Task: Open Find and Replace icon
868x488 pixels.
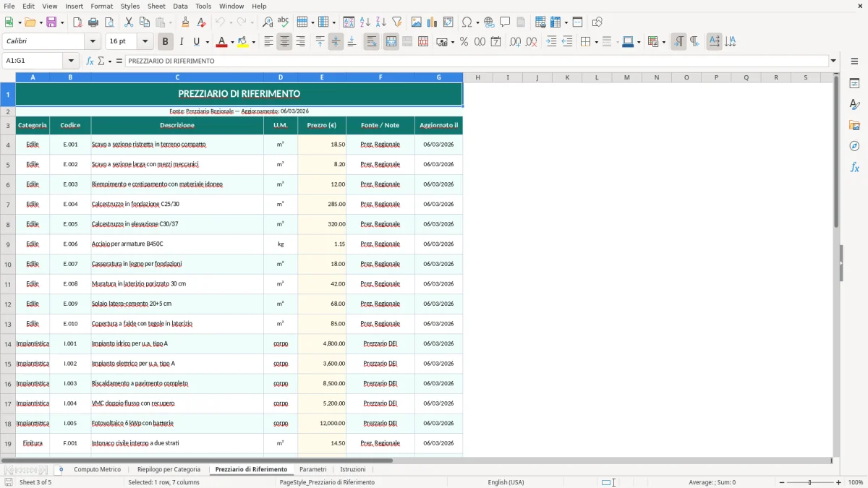Action: (268, 22)
